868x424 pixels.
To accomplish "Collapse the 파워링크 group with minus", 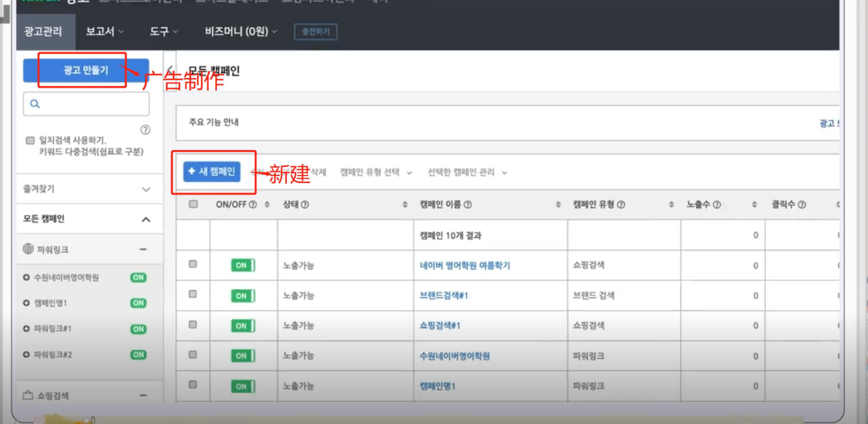I will click(143, 249).
